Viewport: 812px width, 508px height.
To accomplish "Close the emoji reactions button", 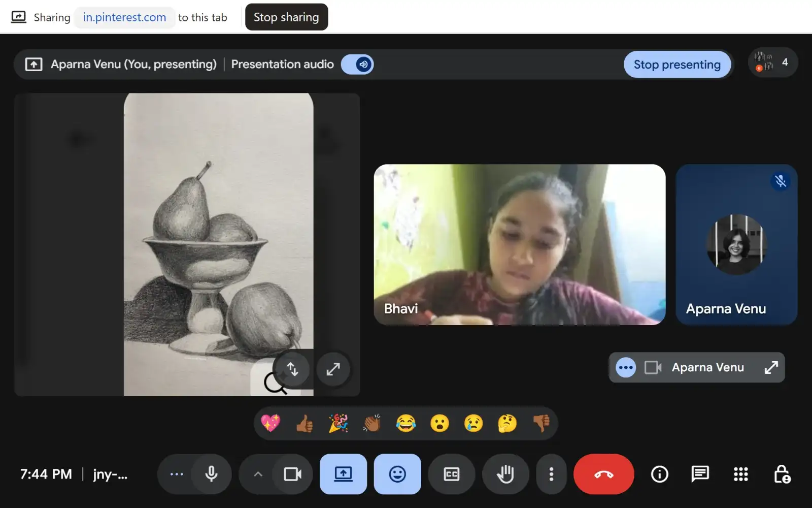I will point(397,474).
